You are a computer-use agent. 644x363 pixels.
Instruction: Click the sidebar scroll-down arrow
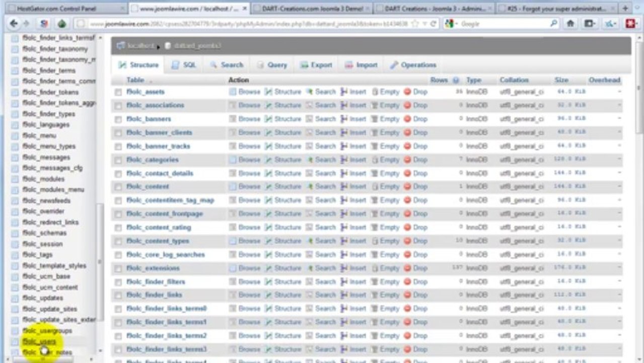point(100,351)
